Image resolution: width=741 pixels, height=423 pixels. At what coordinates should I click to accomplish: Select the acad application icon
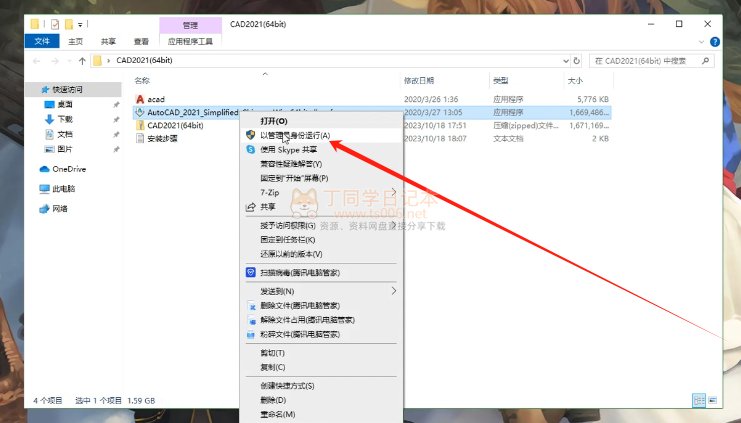[139, 99]
